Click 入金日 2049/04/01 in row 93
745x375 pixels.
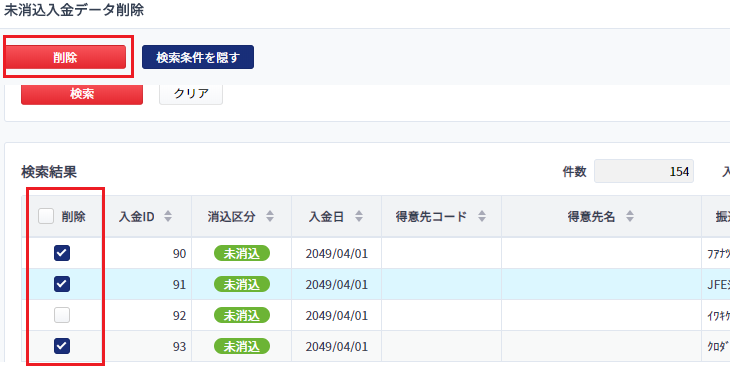click(336, 346)
